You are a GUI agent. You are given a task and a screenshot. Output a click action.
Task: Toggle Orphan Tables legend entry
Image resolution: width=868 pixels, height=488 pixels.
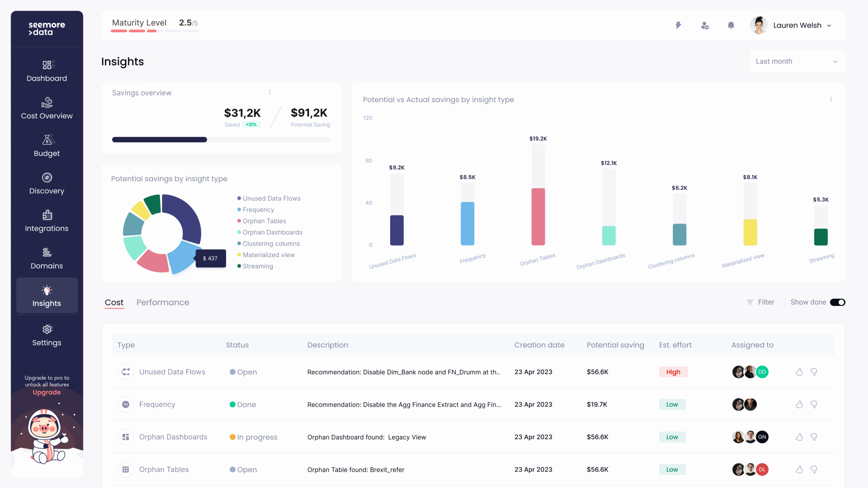(x=264, y=221)
